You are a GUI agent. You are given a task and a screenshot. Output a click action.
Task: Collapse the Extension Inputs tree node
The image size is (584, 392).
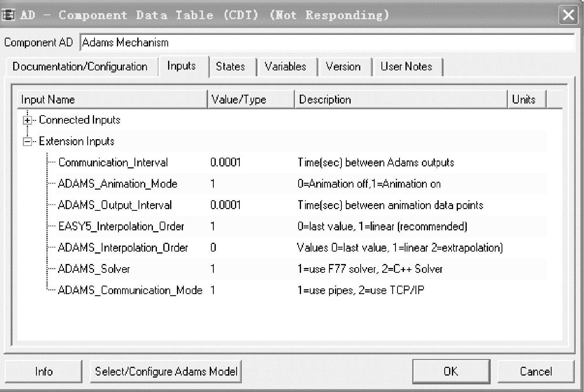(27, 142)
